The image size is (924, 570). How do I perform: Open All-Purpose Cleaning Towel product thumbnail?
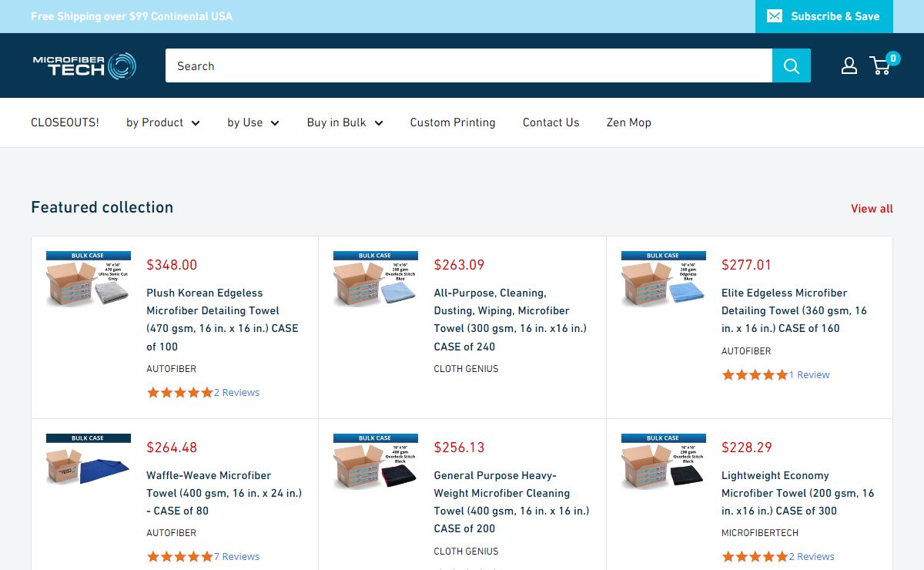(376, 279)
